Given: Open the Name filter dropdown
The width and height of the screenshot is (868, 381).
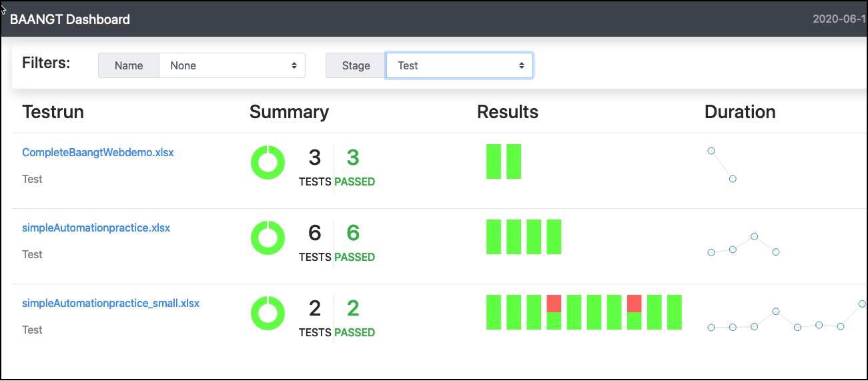Looking at the screenshot, I should tap(232, 65).
